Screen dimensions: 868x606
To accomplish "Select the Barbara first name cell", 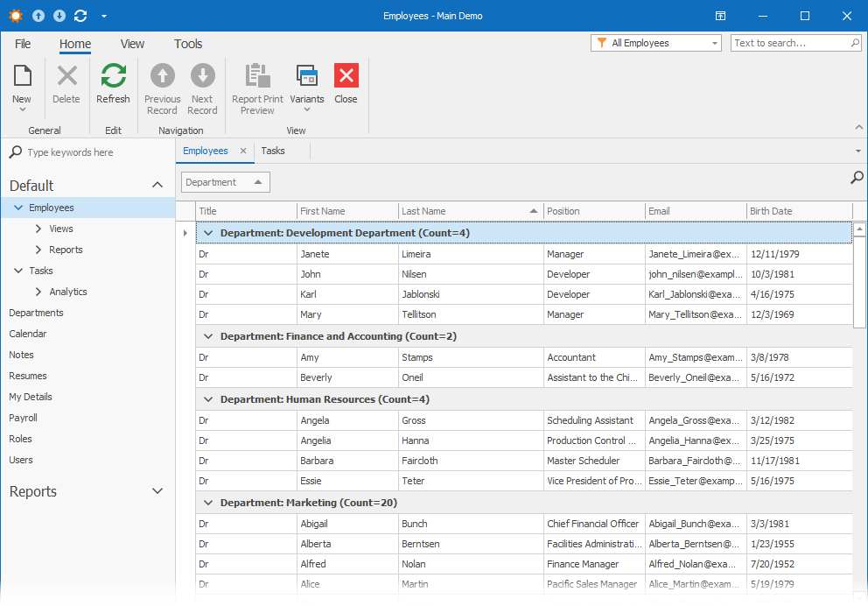I will 347,461.
